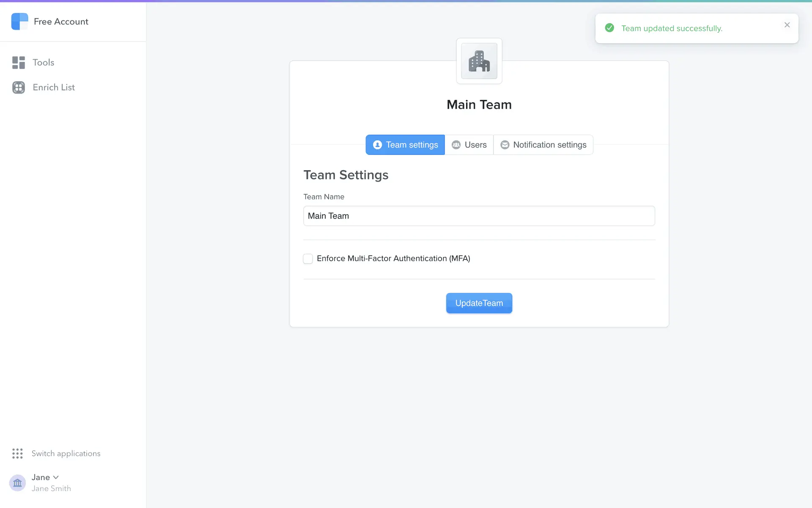Open the Notification settings tab
The width and height of the screenshot is (812, 508).
(x=543, y=145)
